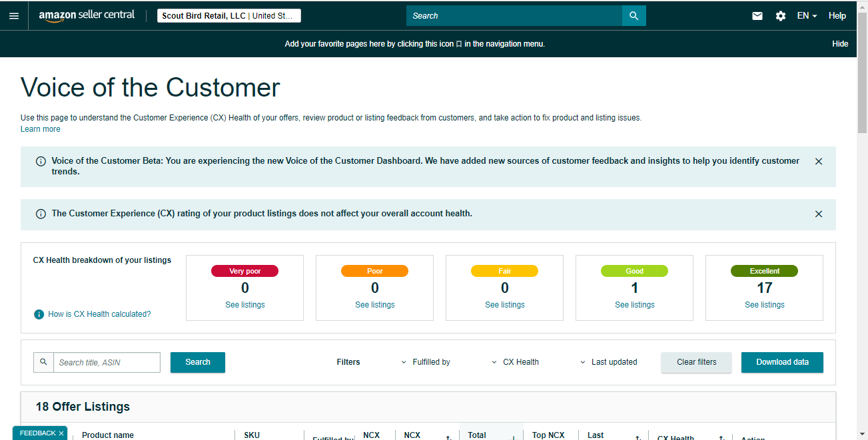See listings under Very poor

[x=245, y=305]
